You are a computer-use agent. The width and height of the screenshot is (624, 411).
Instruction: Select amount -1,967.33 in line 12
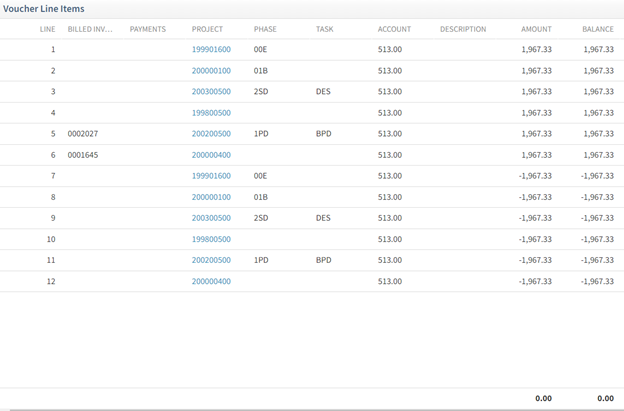click(x=535, y=282)
